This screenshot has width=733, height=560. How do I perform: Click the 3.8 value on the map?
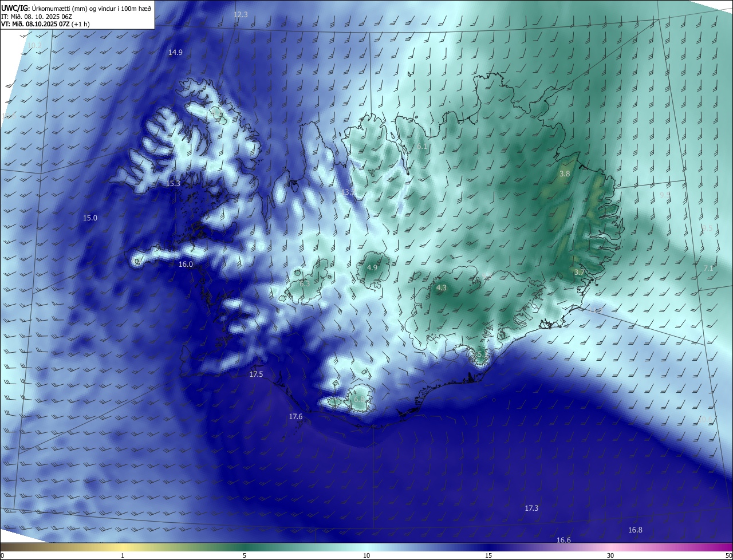pyautogui.click(x=565, y=173)
